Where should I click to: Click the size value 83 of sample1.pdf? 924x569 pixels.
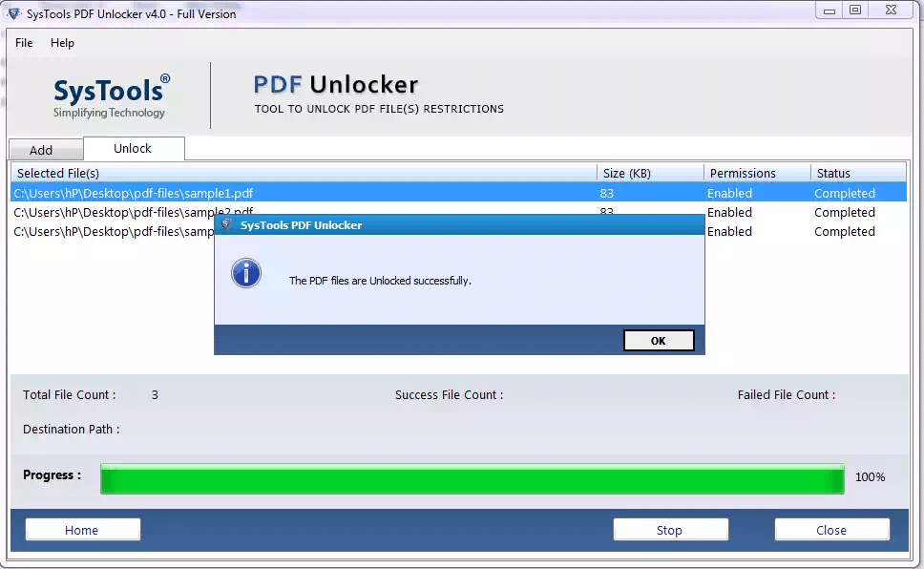pyautogui.click(x=606, y=193)
